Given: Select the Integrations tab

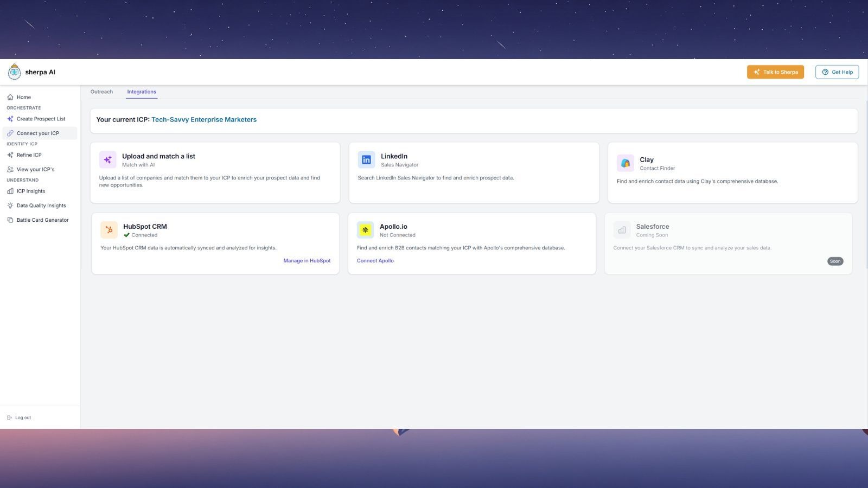Looking at the screenshot, I should (x=142, y=92).
